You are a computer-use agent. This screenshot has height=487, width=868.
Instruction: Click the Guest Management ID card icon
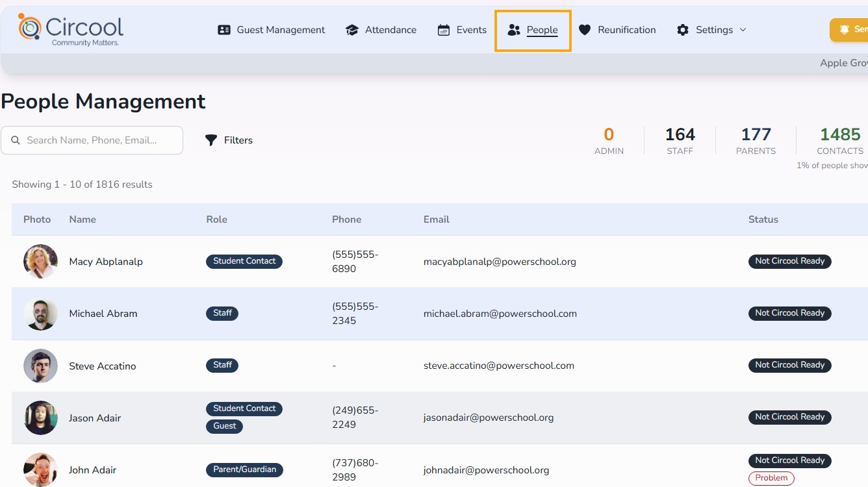224,30
